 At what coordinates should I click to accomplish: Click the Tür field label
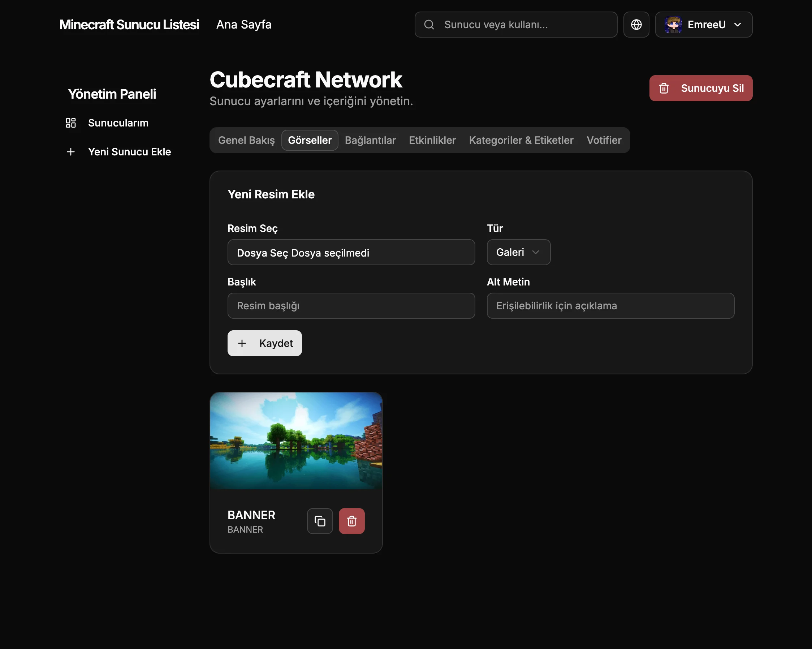494,228
